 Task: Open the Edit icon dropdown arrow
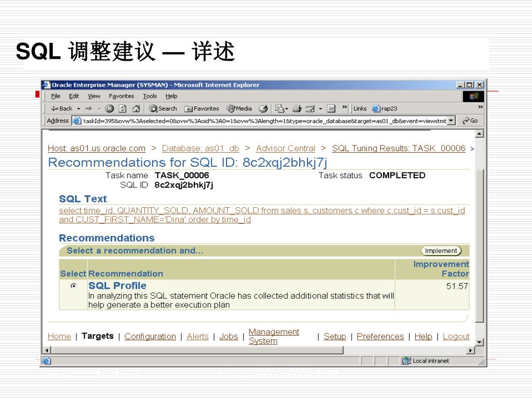click(320, 109)
